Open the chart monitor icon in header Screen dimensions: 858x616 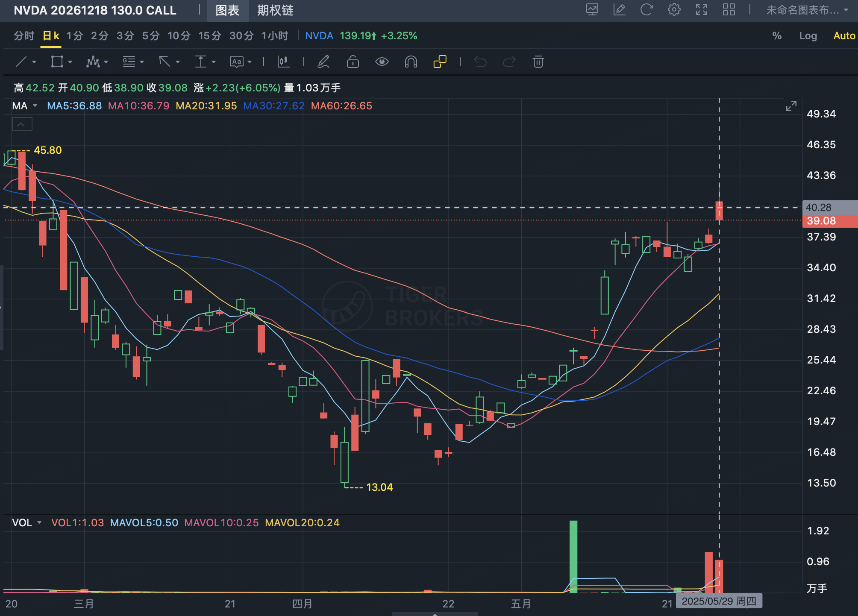pyautogui.click(x=592, y=9)
